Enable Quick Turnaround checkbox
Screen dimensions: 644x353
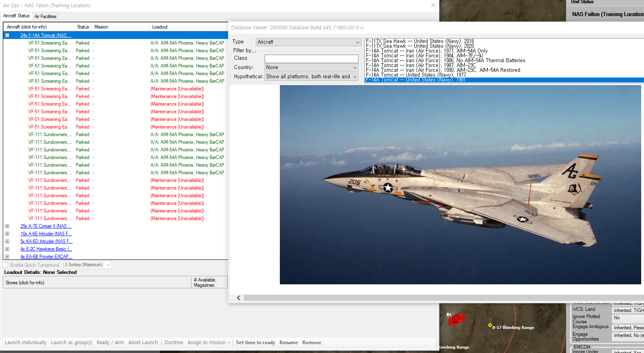click(x=6, y=265)
